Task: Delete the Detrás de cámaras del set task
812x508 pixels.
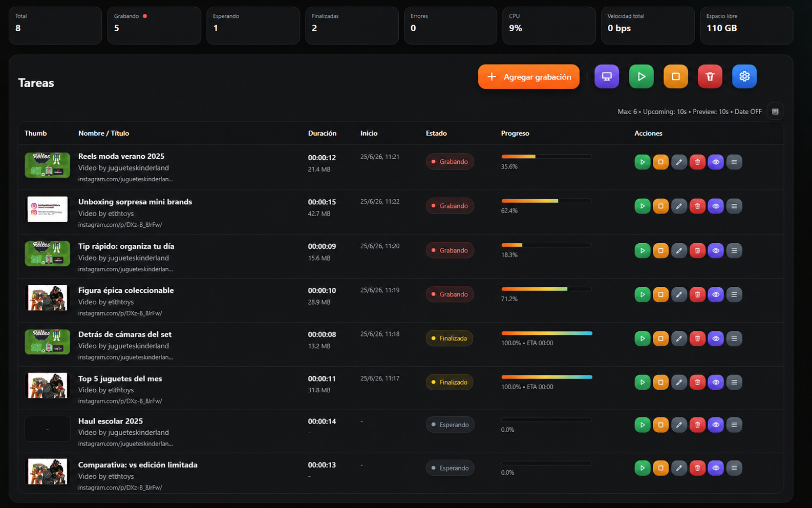Action: pos(697,338)
